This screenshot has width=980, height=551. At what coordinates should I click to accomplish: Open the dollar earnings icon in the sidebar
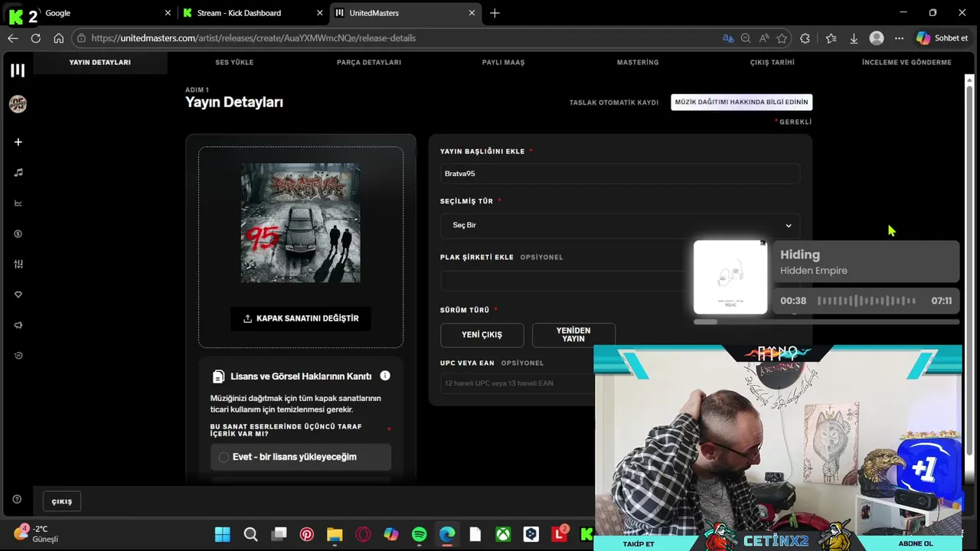tap(18, 233)
